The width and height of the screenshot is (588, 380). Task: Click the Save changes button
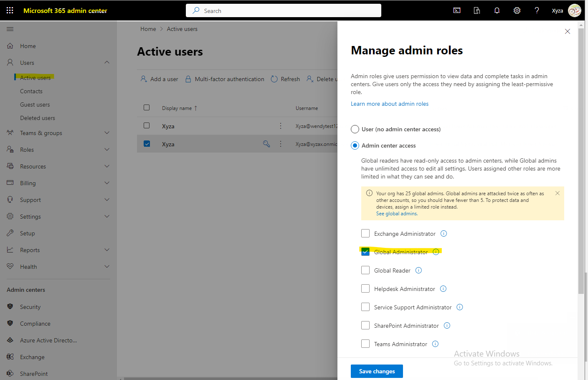(x=377, y=371)
